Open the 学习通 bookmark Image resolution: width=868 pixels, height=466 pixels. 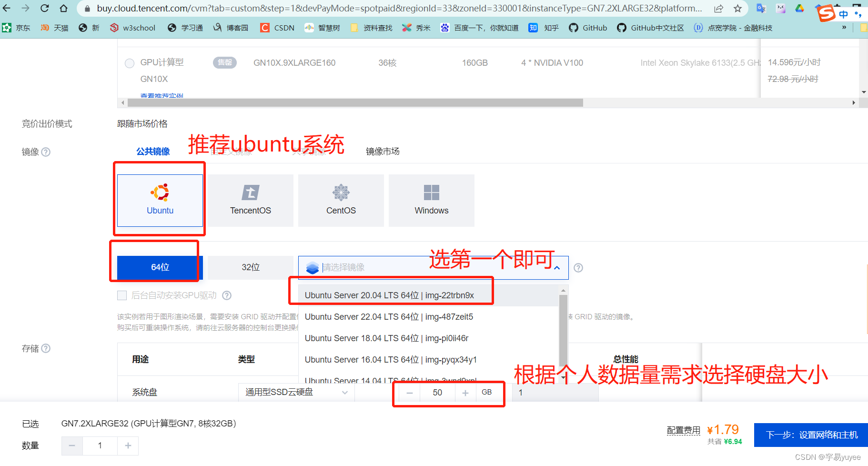click(185, 28)
